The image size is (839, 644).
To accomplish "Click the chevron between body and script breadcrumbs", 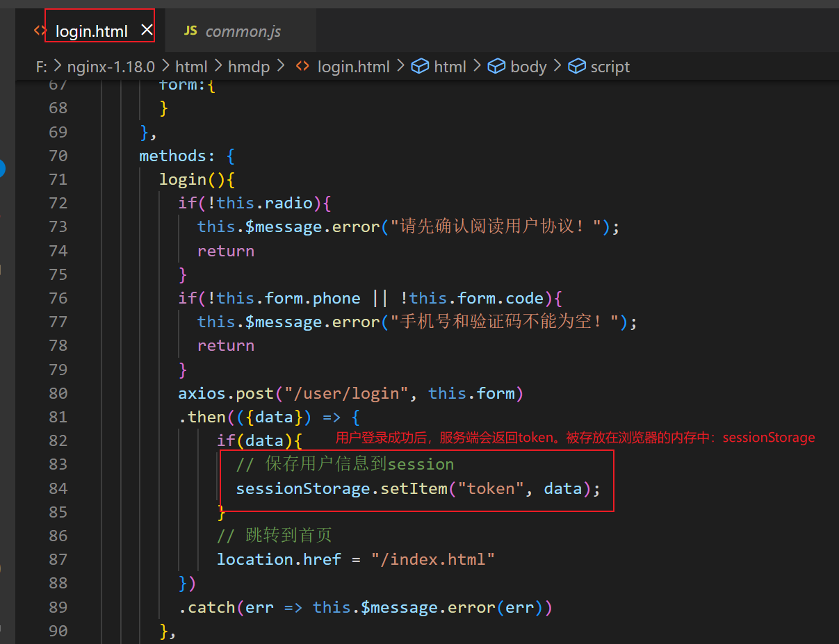I will point(557,67).
